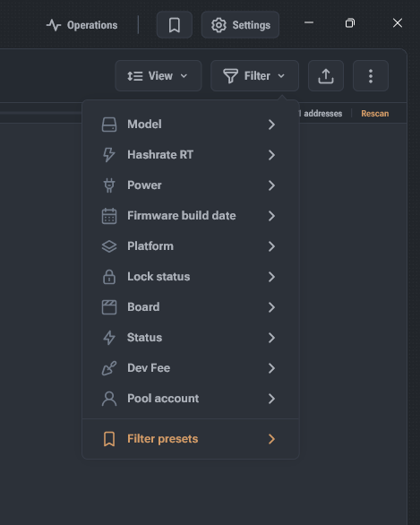The width and height of the screenshot is (420, 525).
Task: Open the View dropdown
Action: point(159,76)
